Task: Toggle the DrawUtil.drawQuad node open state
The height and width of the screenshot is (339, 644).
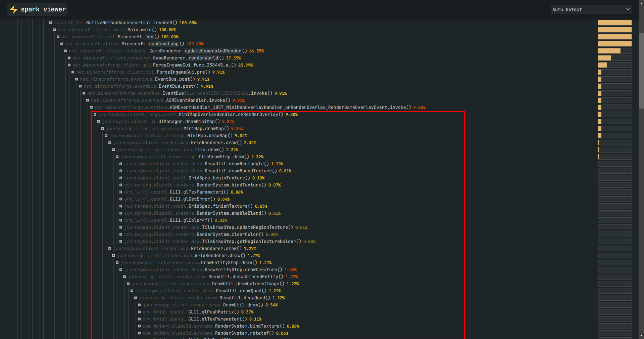Action: click(132, 291)
